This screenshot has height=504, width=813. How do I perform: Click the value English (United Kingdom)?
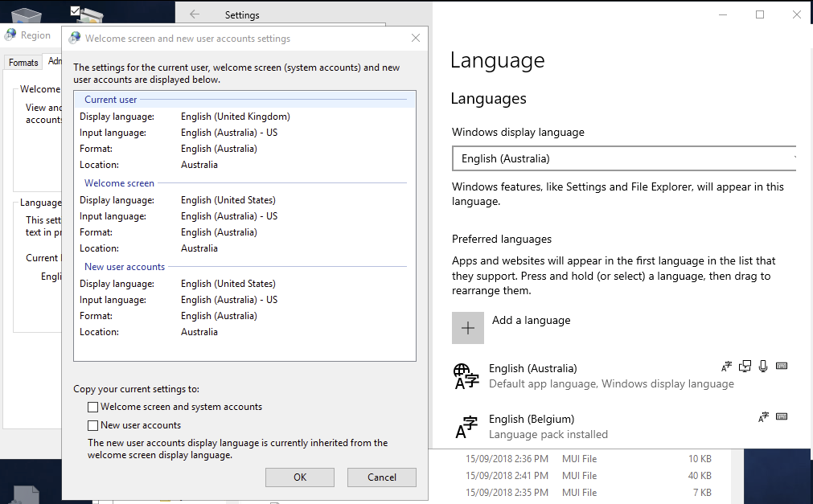(236, 117)
